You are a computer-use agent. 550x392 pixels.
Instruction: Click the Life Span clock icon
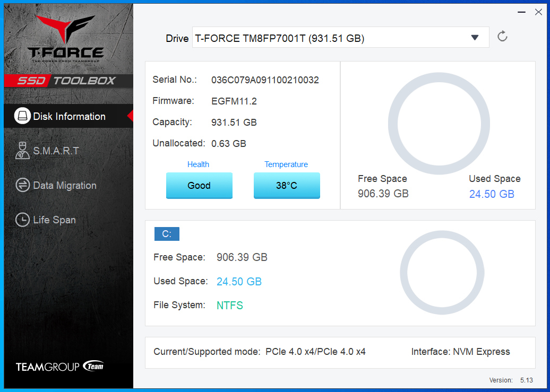(x=22, y=220)
